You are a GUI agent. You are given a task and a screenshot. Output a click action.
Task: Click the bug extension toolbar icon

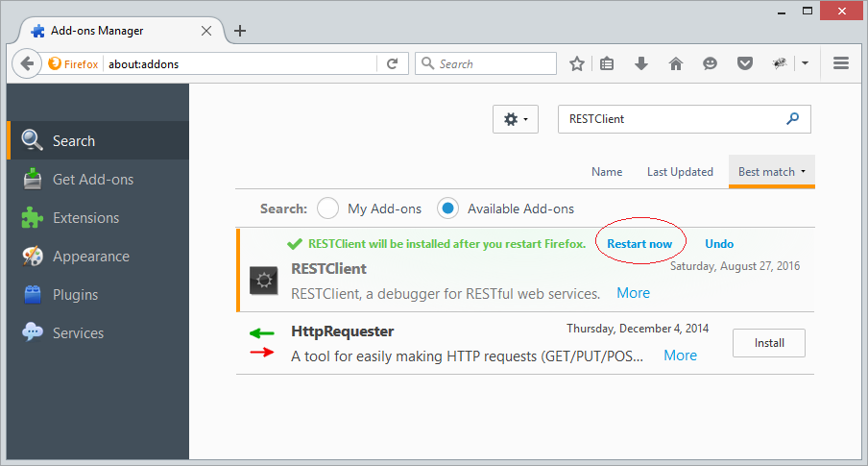pos(780,63)
